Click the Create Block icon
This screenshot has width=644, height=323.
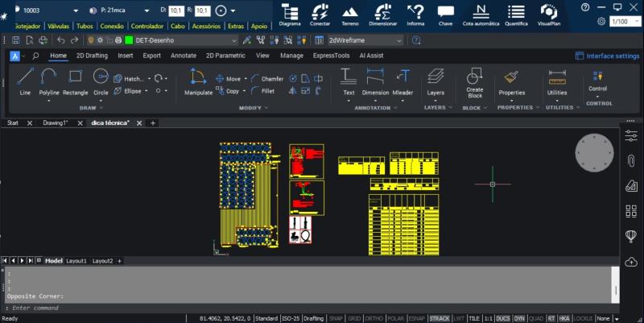(x=475, y=81)
